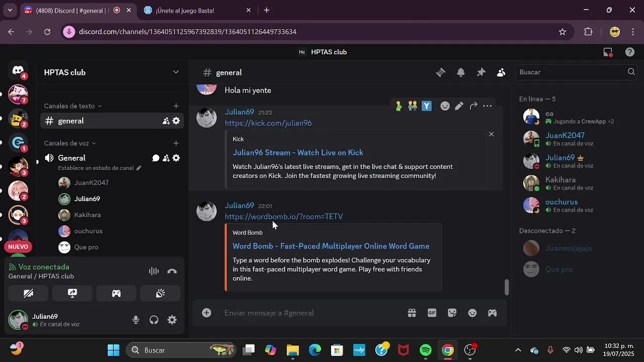Open a new Chrome tab
Image resolution: width=644 pixels, height=362 pixels.
[x=267, y=10]
